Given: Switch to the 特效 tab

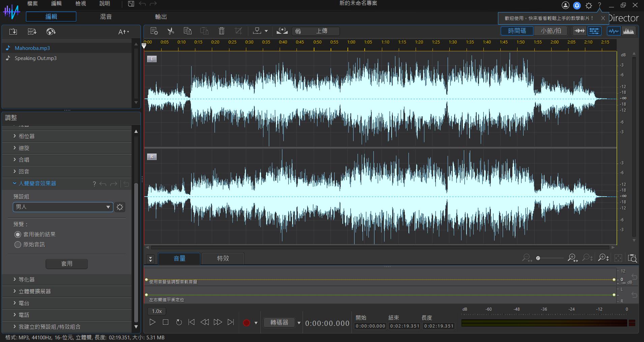Looking at the screenshot, I should click(222, 258).
